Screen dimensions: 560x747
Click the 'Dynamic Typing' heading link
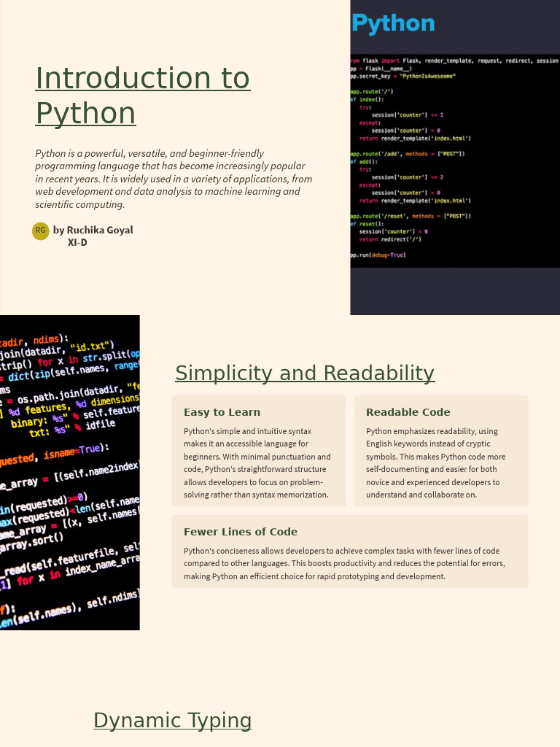[172, 720]
